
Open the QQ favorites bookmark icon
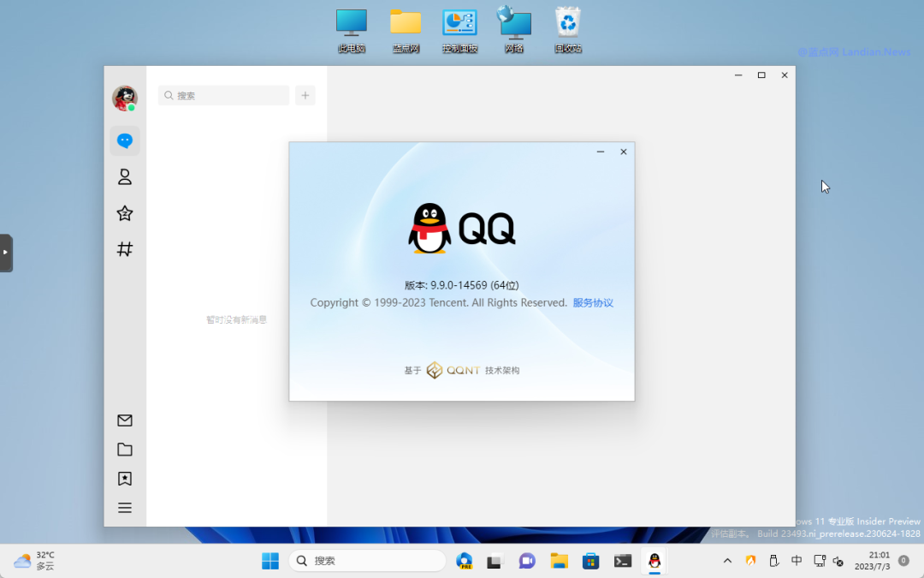(x=124, y=479)
